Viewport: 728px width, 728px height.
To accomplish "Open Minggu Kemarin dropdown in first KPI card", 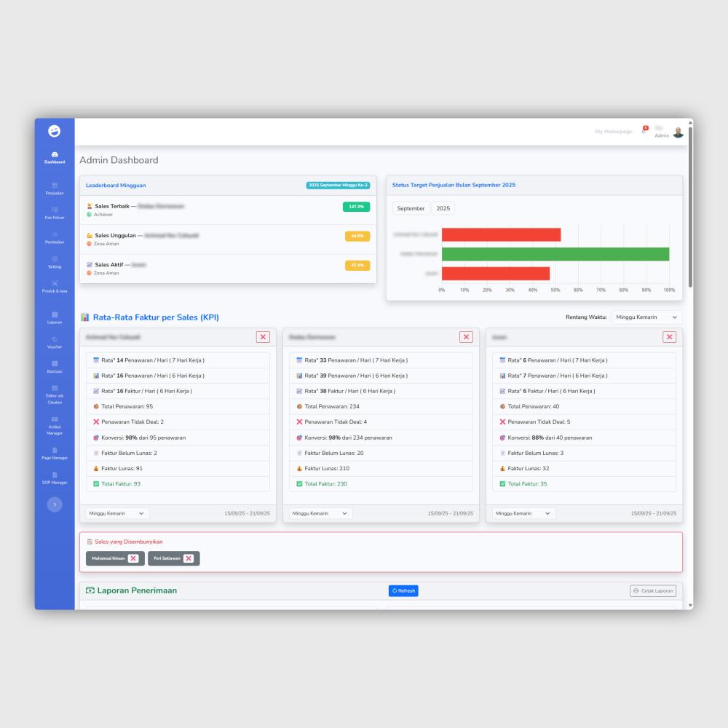I will click(118, 513).
